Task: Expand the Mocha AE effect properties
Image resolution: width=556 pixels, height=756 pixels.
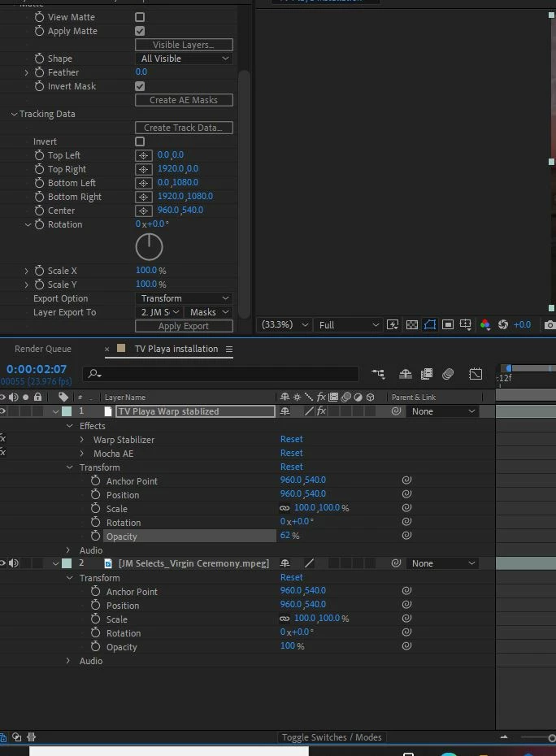Action: point(81,454)
